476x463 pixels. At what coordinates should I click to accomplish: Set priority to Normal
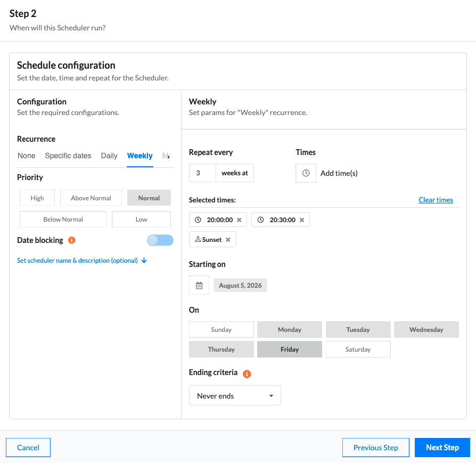coord(149,198)
